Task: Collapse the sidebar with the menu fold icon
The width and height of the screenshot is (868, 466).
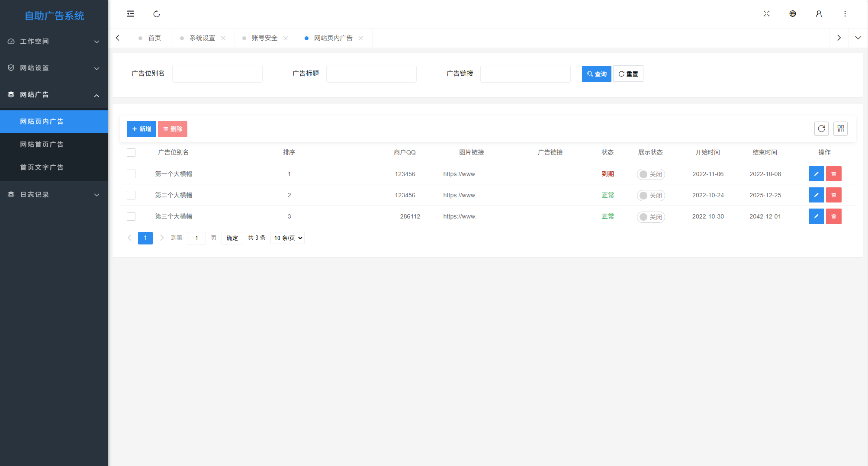Action: [130, 14]
